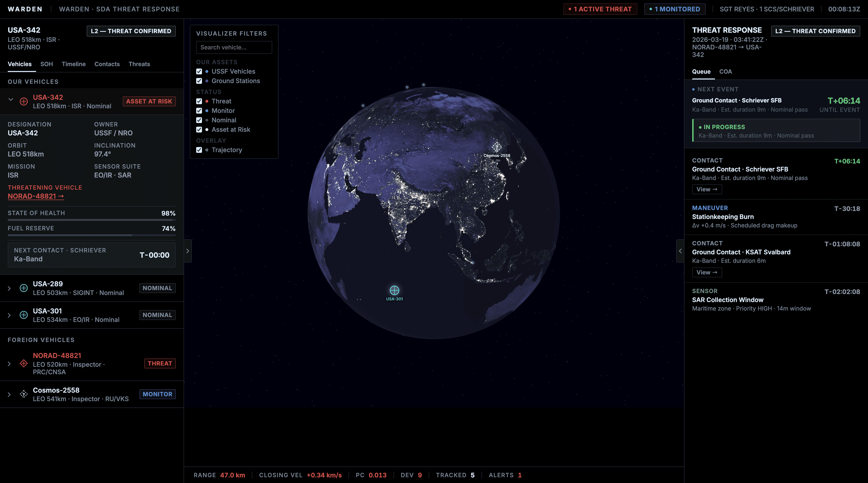Click the Cosmos-2558 dotted diamond icon
The width and height of the screenshot is (868, 483).
[23, 394]
